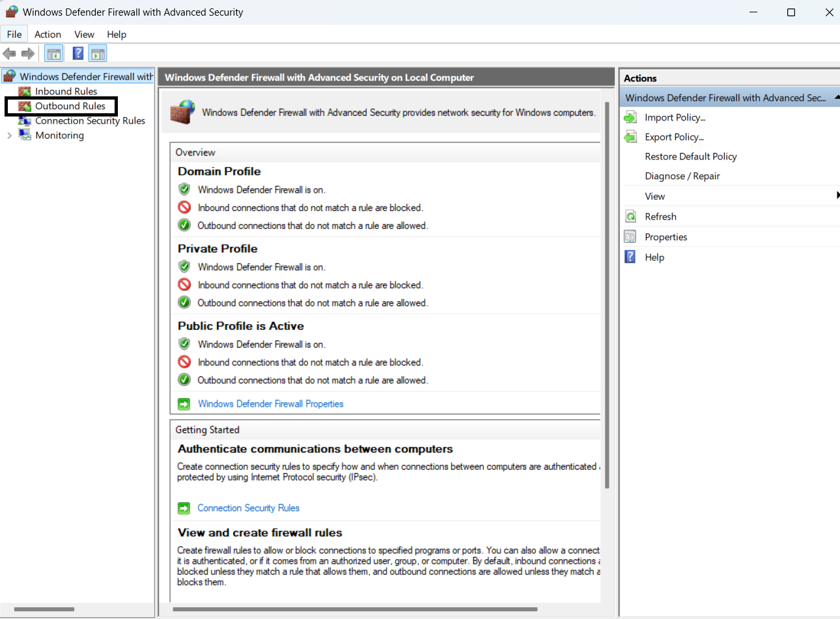The width and height of the screenshot is (840, 619).
Task: Open the File menu
Action: pos(14,34)
